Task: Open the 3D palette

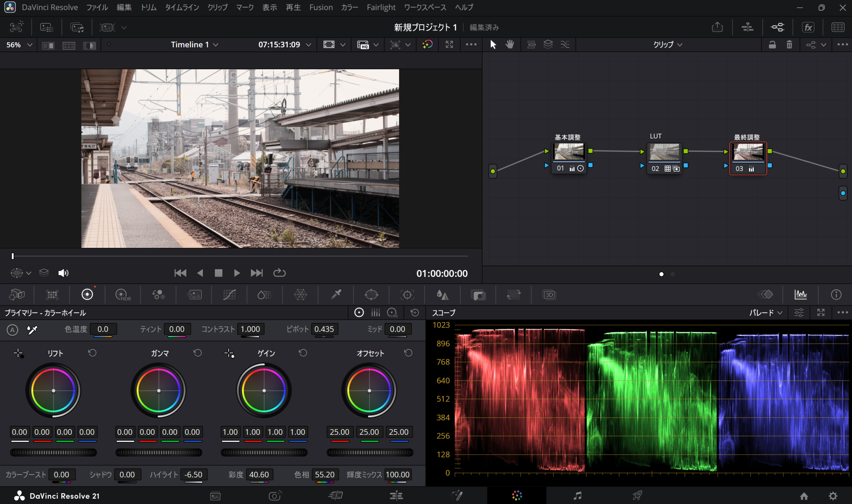Action: [x=549, y=294]
